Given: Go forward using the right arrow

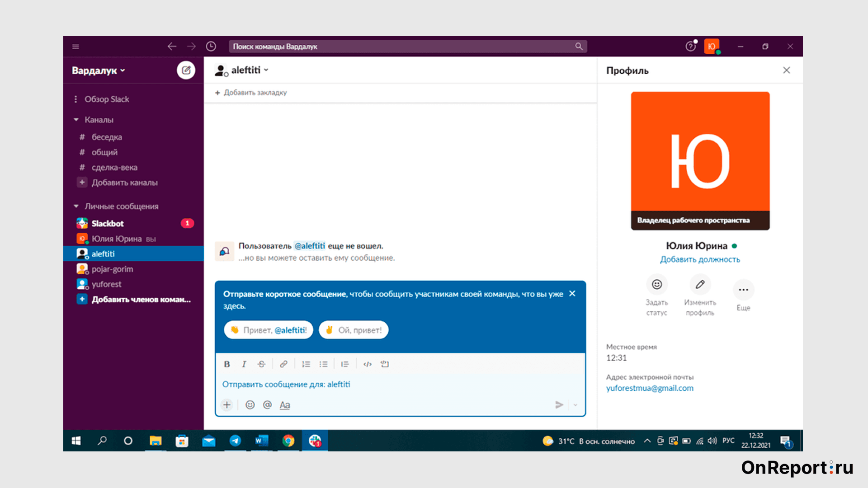Looking at the screenshot, I should coord(192,47).
